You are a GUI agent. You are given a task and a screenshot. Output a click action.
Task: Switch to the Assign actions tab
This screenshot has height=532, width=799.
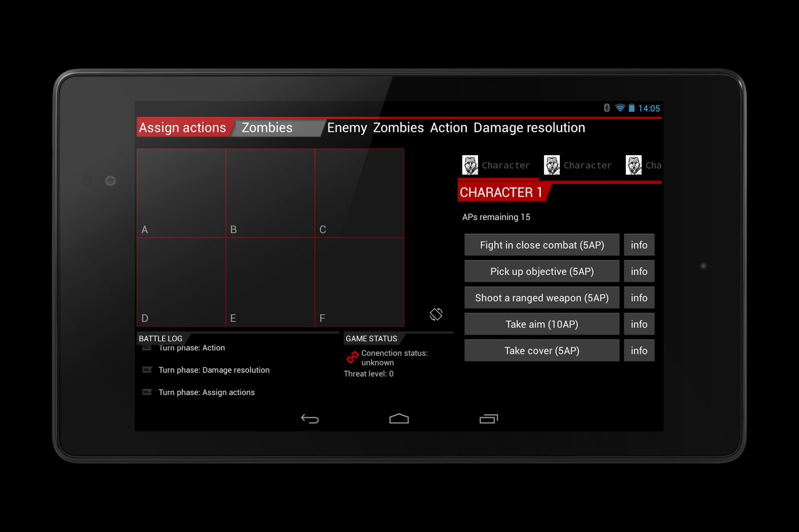(183, 128)
